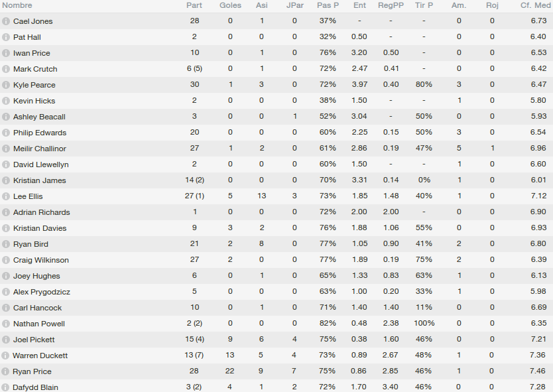Click info icon beside Dafydd Blain
The image size is (553, 392).
[5, 387]
